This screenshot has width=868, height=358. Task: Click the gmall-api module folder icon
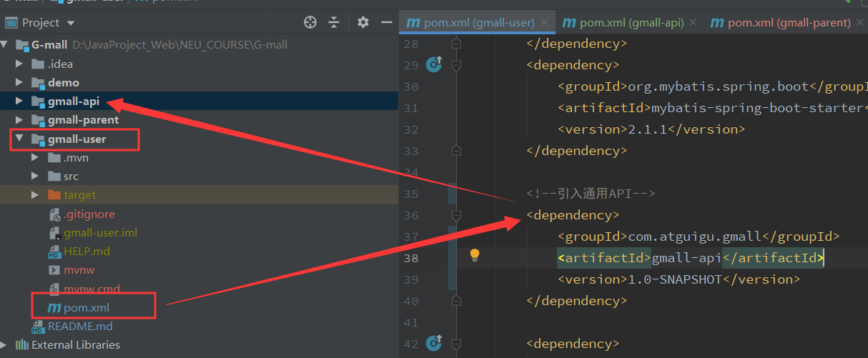point(39,101)
